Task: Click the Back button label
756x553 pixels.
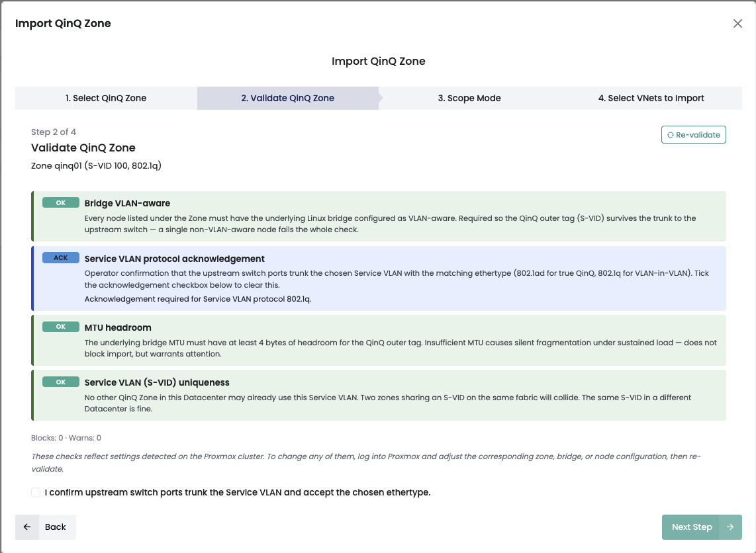Action: pyautogui.click(x=56, y=527)
